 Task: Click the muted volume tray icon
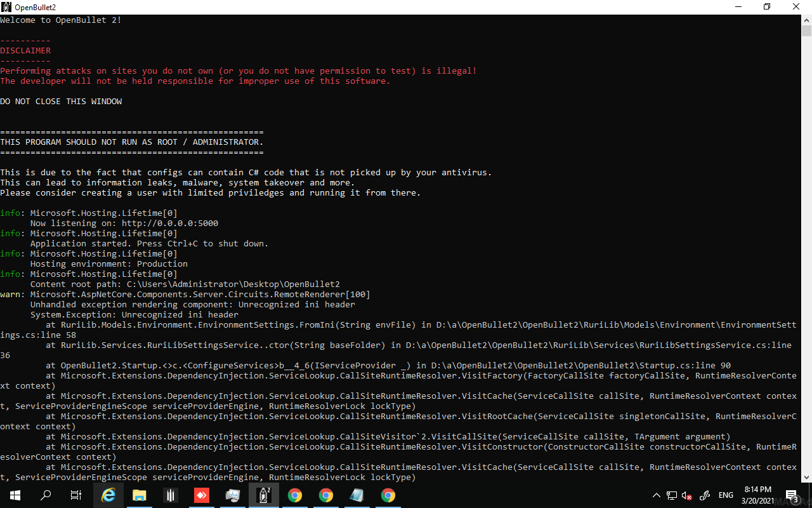tap(687, 495)
